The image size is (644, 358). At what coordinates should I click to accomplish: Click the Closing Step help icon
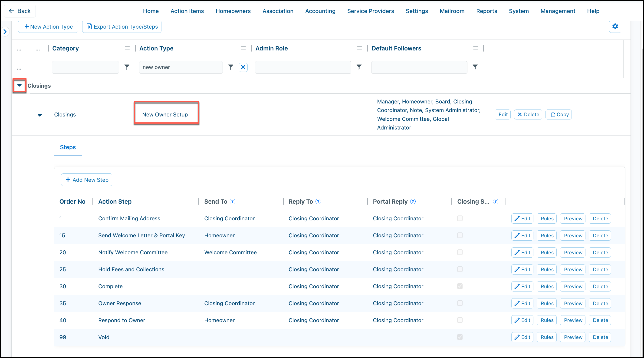[495, 202]
